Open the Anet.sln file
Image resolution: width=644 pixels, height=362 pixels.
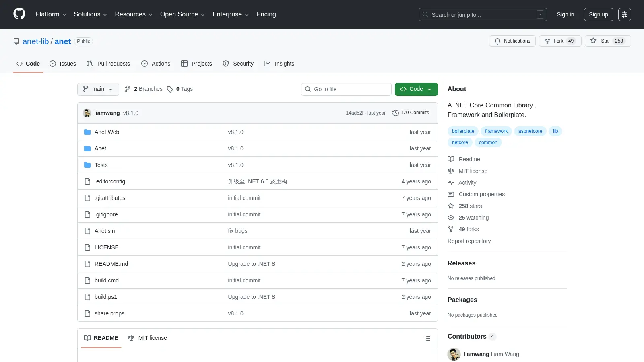105,231
